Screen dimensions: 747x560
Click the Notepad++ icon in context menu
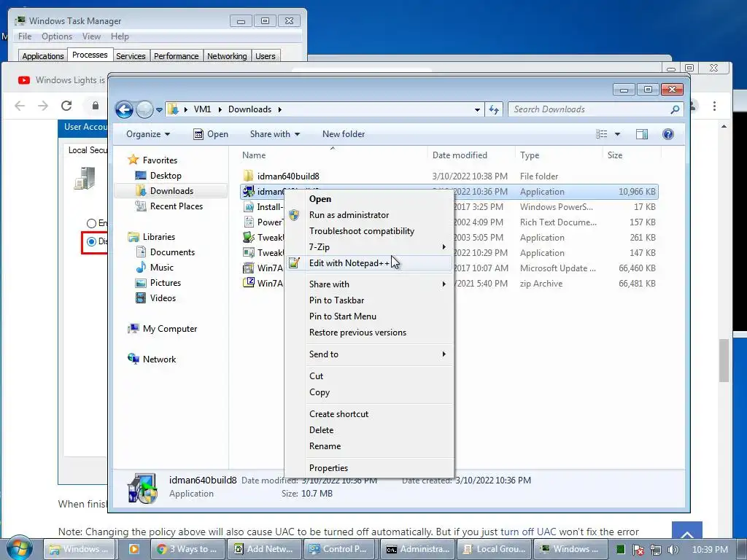click(295, 262)
